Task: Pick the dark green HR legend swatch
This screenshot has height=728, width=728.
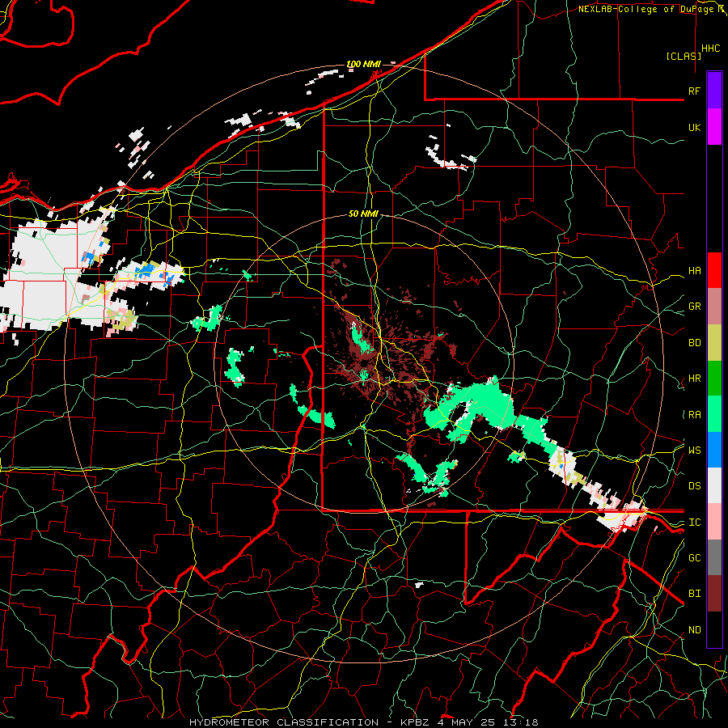Action: tap(714, 378)
